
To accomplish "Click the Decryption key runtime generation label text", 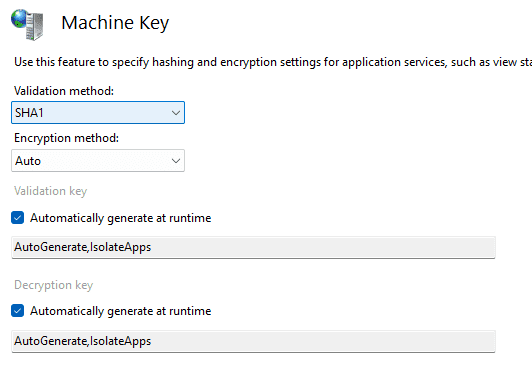I will pyautogui.click(x=120, y=311).
